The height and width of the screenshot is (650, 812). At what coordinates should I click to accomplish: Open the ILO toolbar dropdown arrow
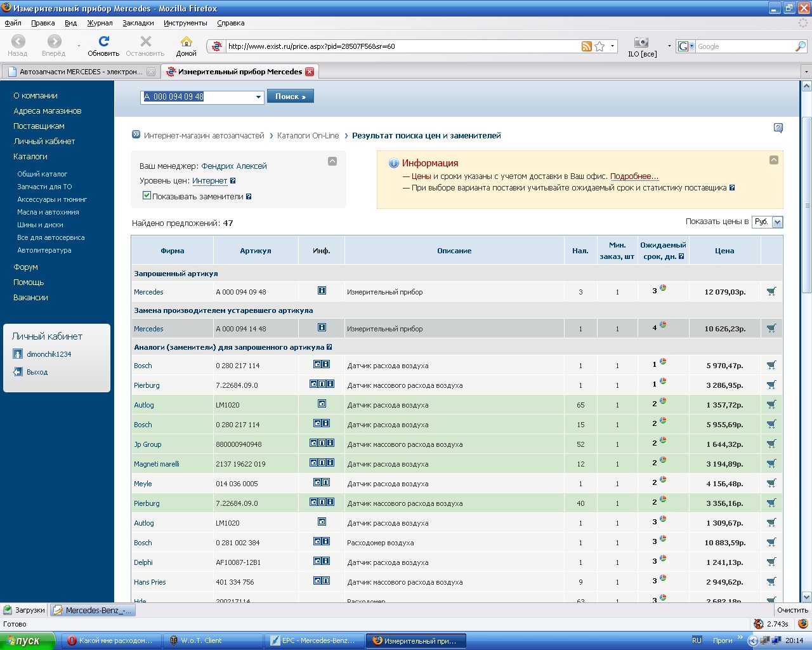[x=669, y=46]
